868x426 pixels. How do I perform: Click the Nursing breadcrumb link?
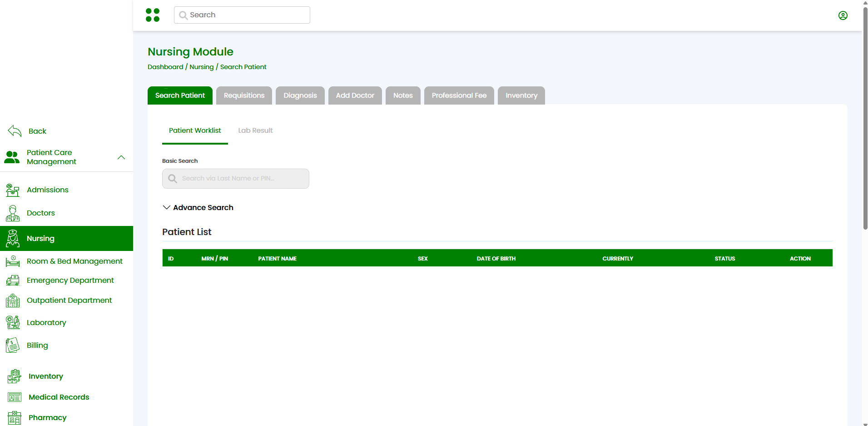coord(202,67)
